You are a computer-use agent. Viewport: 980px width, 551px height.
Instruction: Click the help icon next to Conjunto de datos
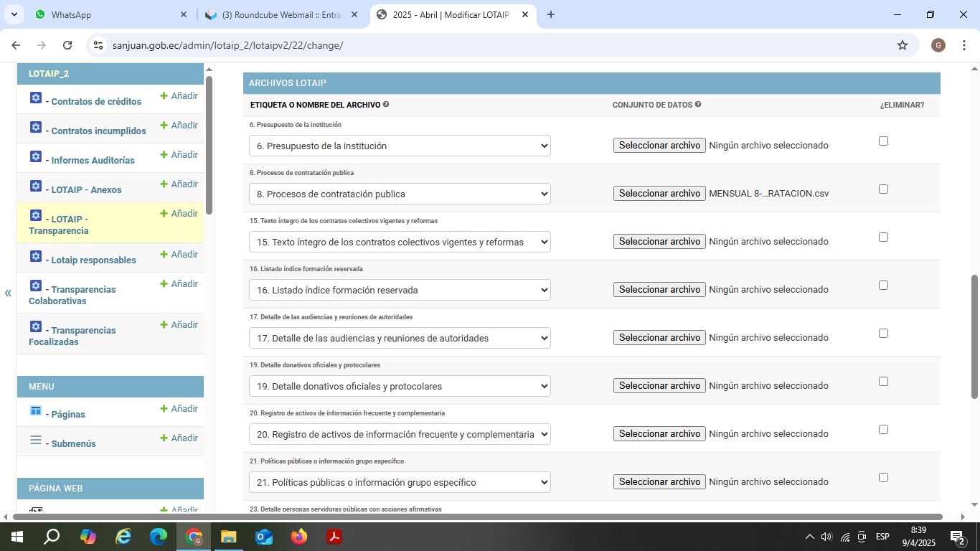(x=698, y=105)
